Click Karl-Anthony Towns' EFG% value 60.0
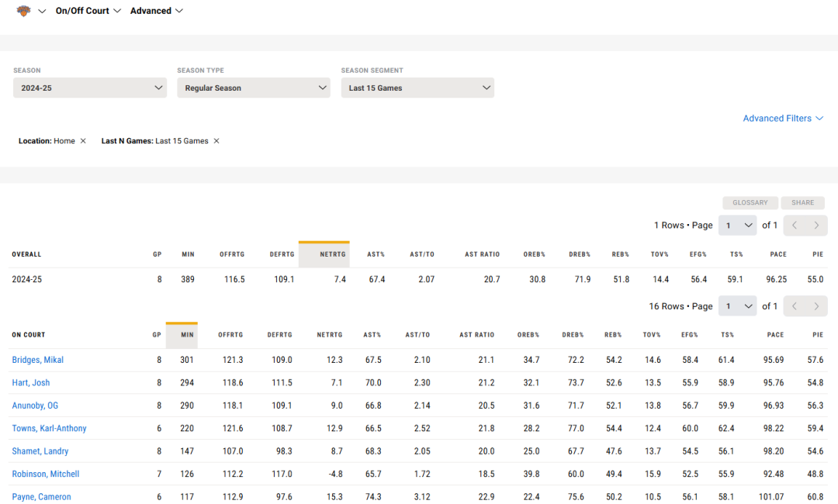The height and width of the screenshot is (504, 838). [x=690, y=428]
